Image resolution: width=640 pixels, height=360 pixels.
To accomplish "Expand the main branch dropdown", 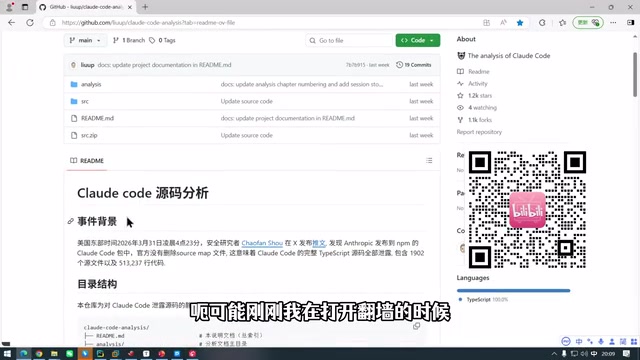I will 85,40.
